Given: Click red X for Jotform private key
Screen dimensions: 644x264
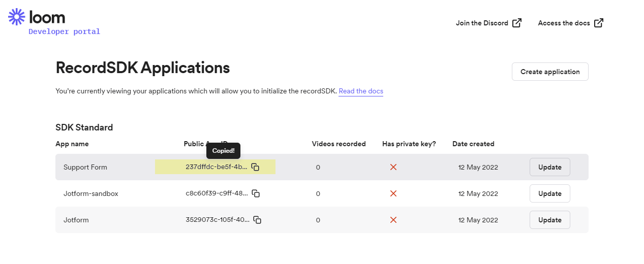Looking at the screenshot, I should [x=393, y=220].
